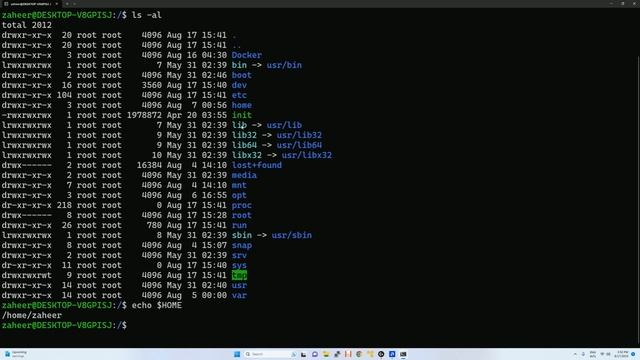Click the 'media' directory name

pos(244,175)
